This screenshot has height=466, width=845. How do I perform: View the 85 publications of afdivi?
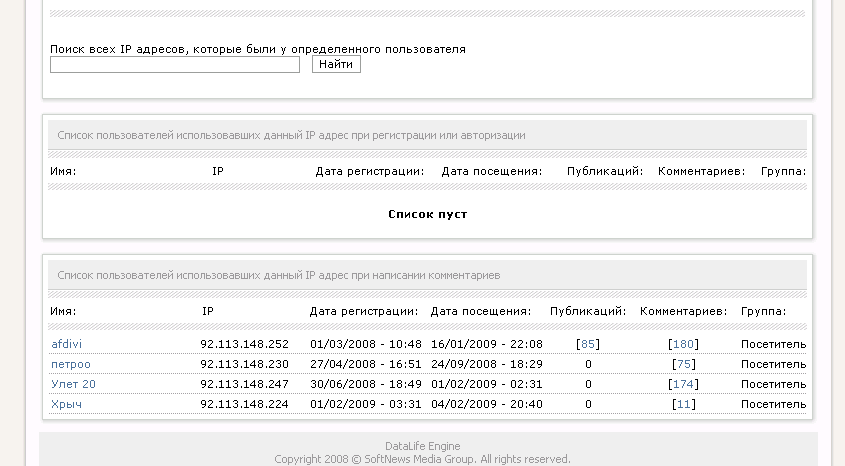[x=588, y=344]
